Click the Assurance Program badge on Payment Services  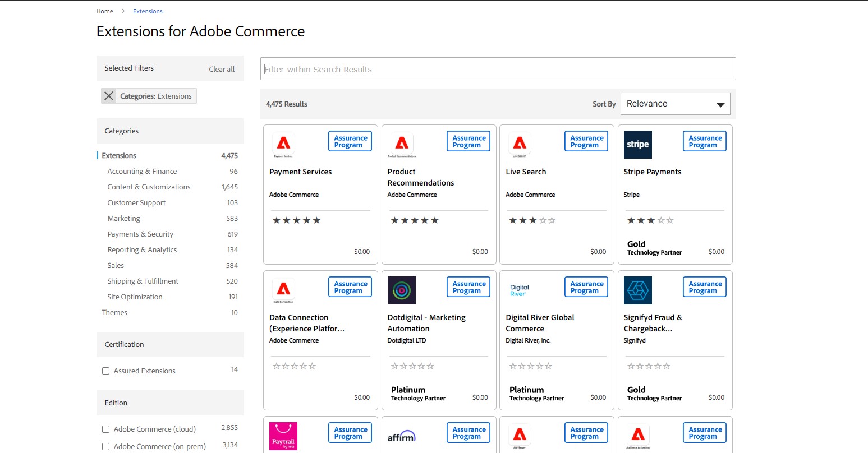350,141
